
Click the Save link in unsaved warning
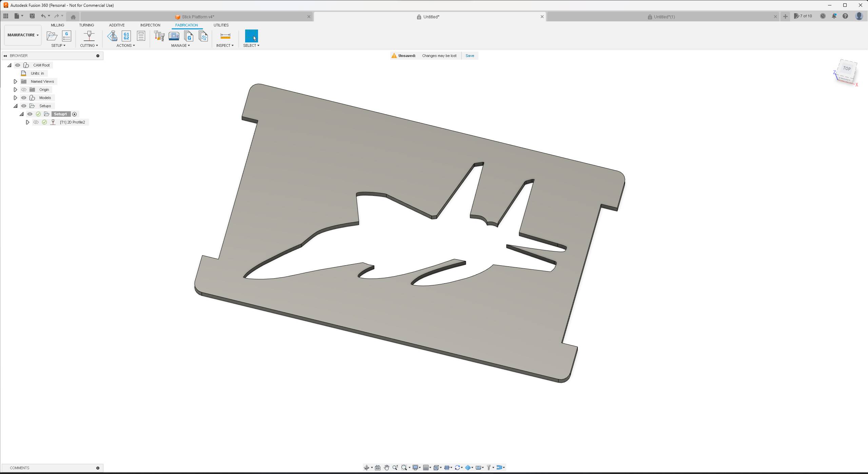[x=470, y=56]
